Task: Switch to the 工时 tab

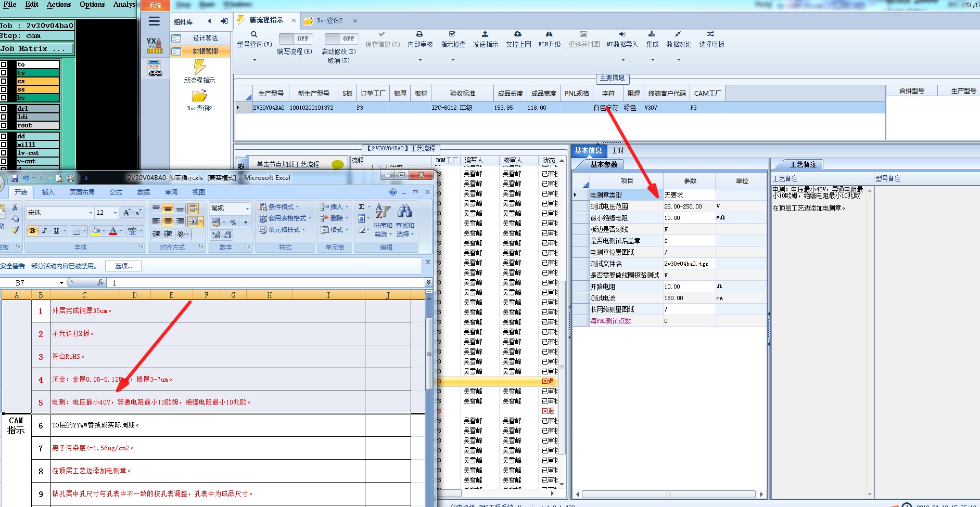Action: tap(617, 151)
